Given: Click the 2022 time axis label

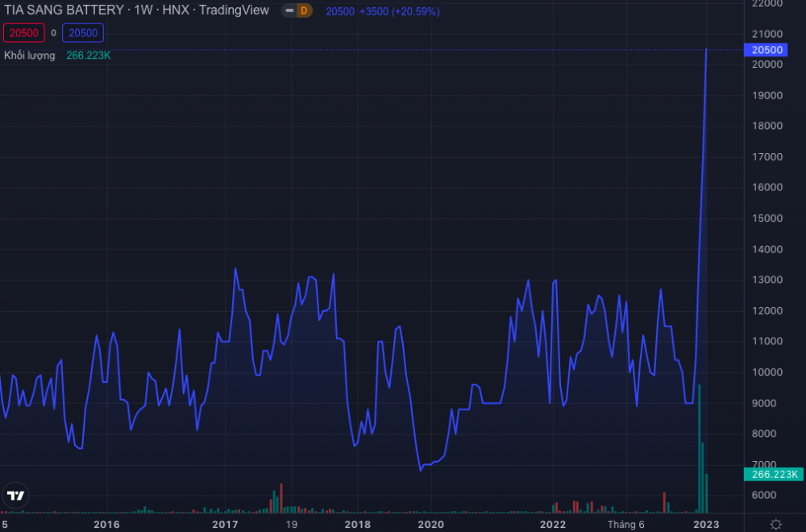Looking at the screenshot, I should point(553,524).
